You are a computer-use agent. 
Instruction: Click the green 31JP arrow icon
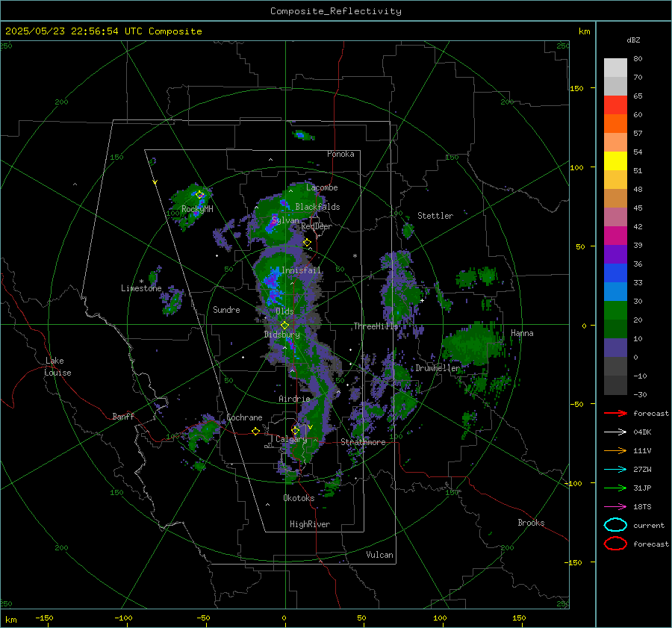point(615,488)
